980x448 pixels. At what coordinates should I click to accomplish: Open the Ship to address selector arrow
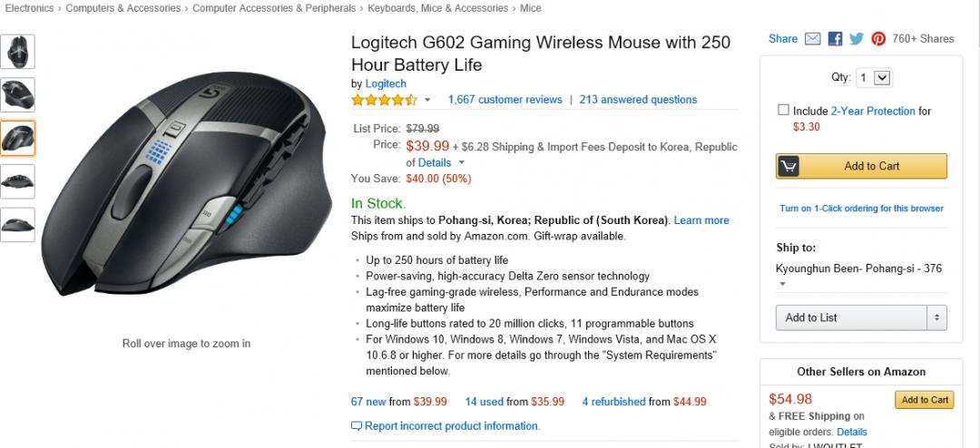tap(780, 285)
